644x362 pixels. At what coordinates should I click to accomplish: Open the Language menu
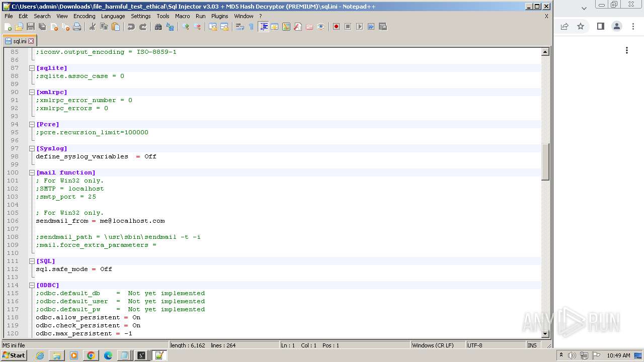pos(113,16)
